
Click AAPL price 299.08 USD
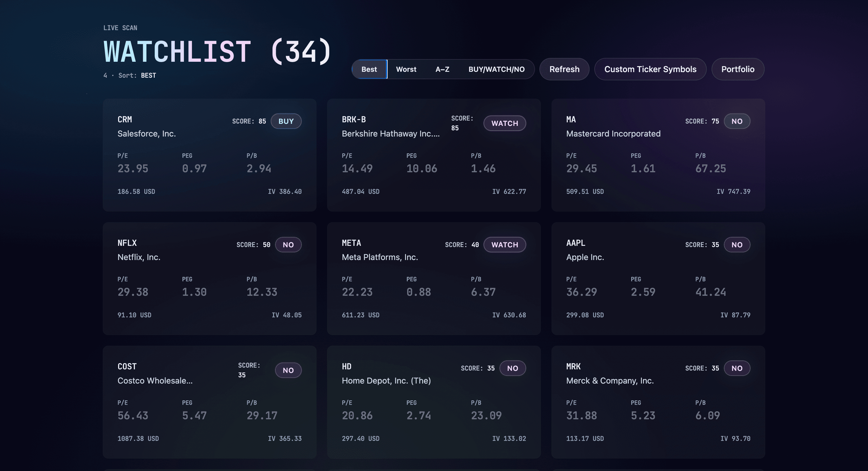pyautogui.click(x=585, y=315)
